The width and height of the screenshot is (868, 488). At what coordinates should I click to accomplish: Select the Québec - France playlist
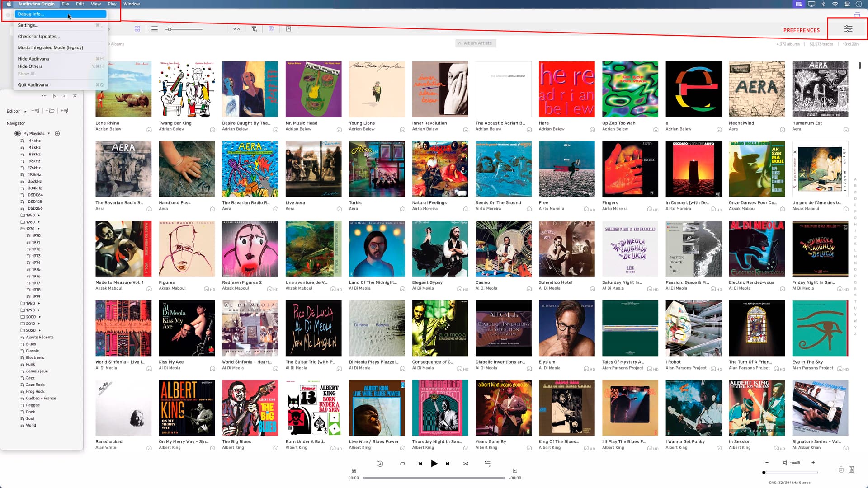click(41, 399)
